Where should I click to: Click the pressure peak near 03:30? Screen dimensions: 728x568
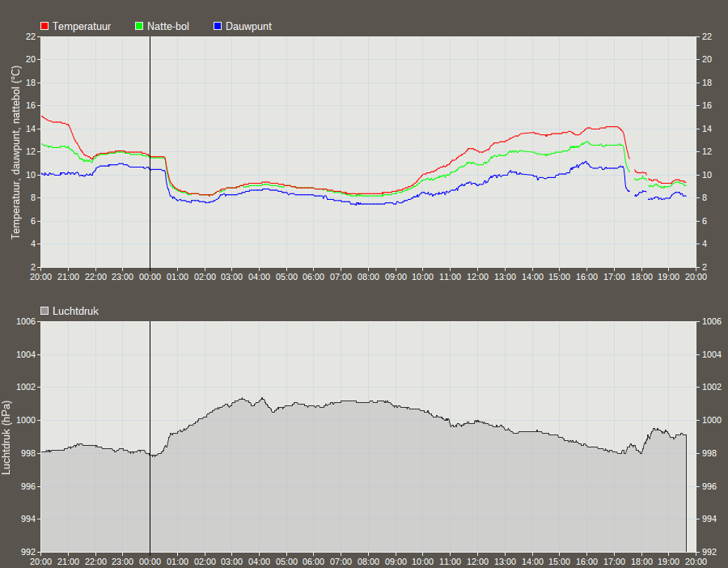coord(242,398)
